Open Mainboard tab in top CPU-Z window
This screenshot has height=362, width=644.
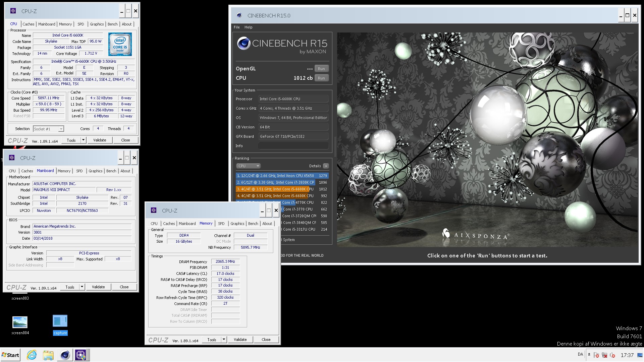[47, 24]
